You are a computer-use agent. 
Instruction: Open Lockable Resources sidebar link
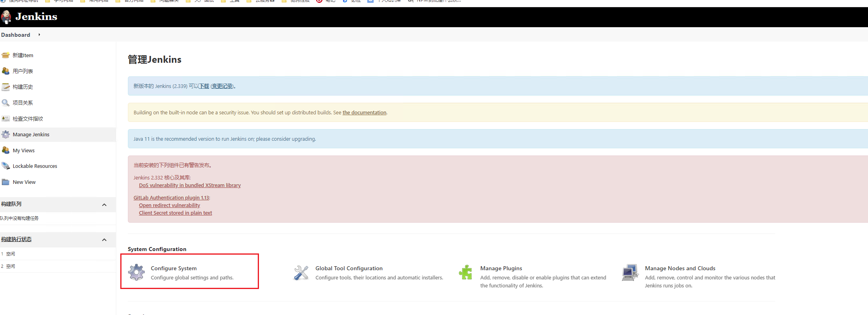(x=35, y=166)
